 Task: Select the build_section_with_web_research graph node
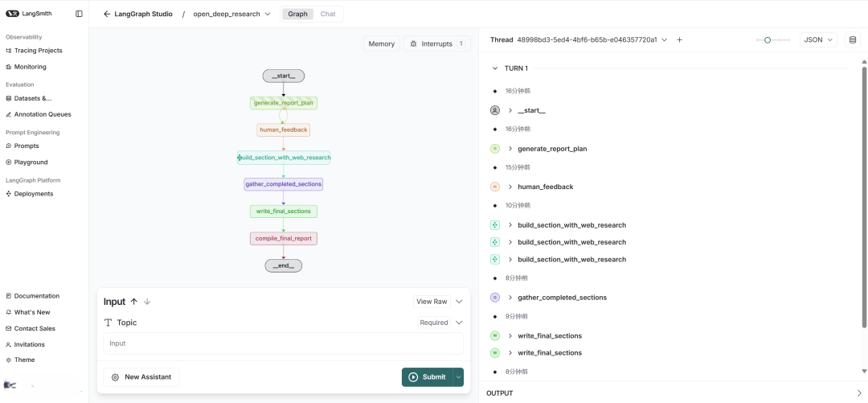pos(284,158)
